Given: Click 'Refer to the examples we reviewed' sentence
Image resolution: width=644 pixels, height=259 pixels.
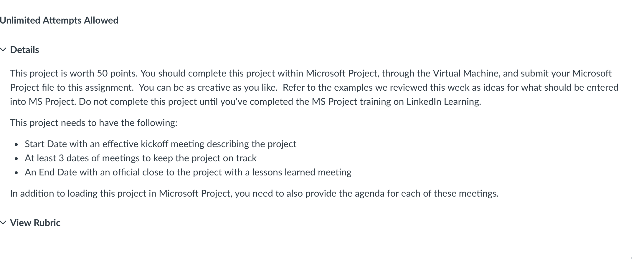Looking at the screenshot, I should pos(451,87).
